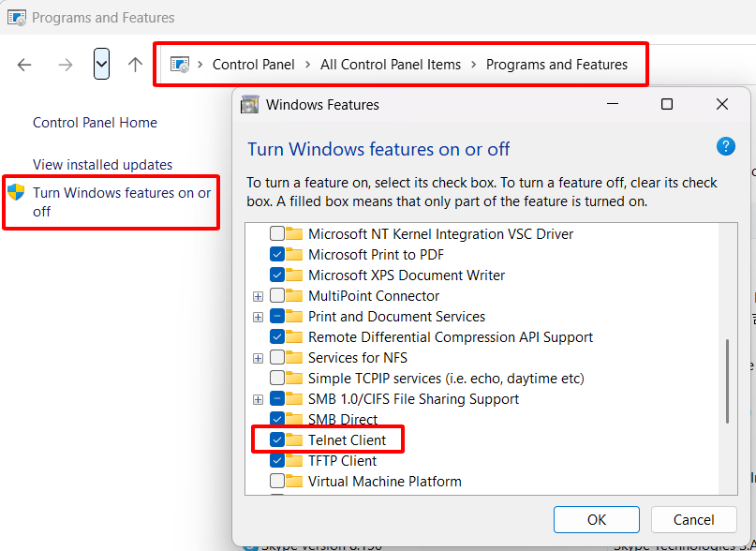Viewport: 756px width, 551px height.
Task: Click the Control Panel icon in address bar
Action: click(180, 65)
